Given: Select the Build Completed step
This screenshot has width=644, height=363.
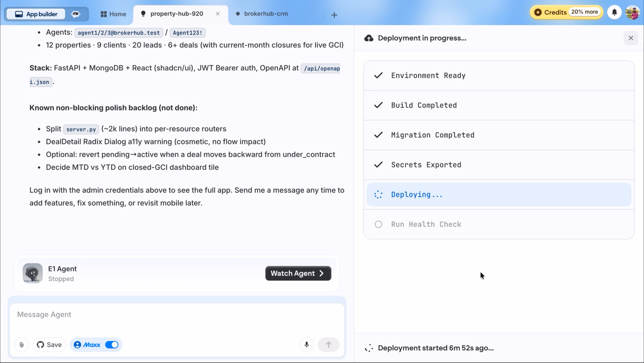Looking at the screenshot, I should (499, 105).
